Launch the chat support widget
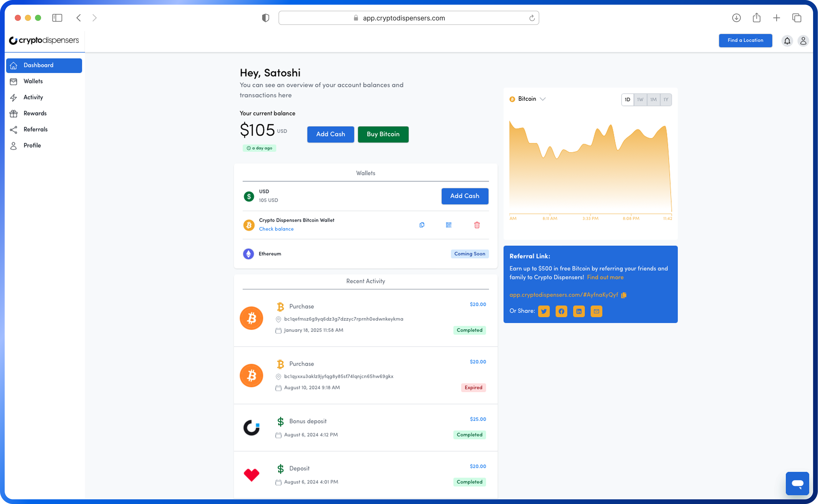818x504 pixels. [x=797, y=484]
